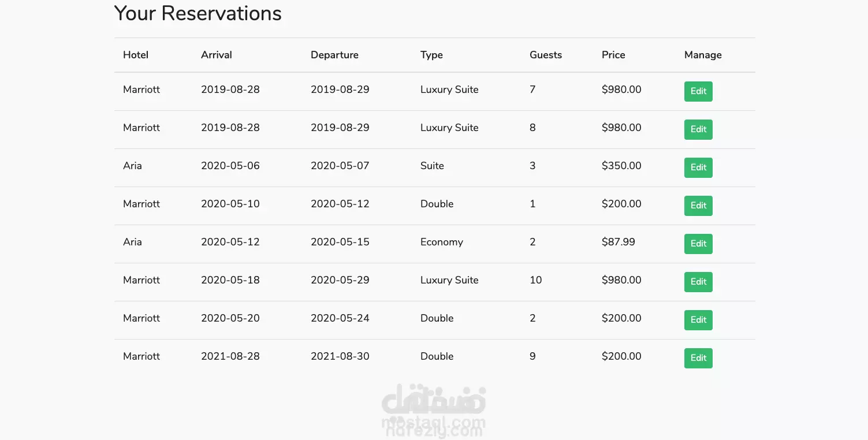
Task: Click the Type column header
Action: [431, 55]
